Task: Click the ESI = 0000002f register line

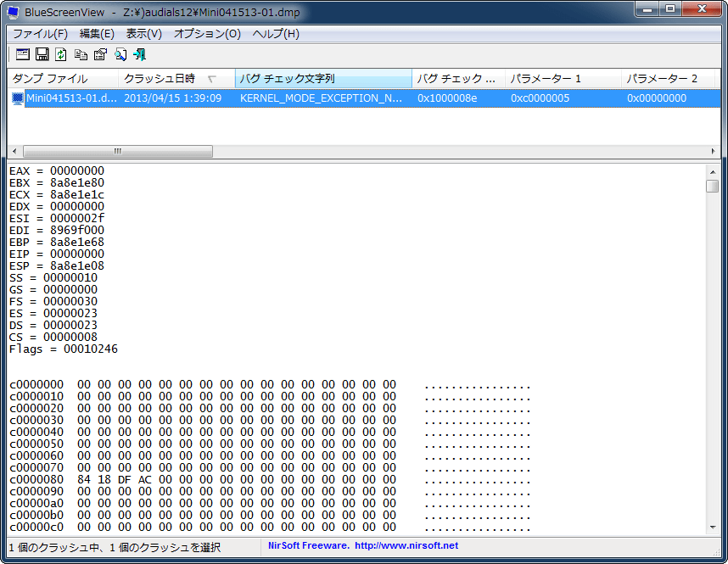Action: click(57, 219)
